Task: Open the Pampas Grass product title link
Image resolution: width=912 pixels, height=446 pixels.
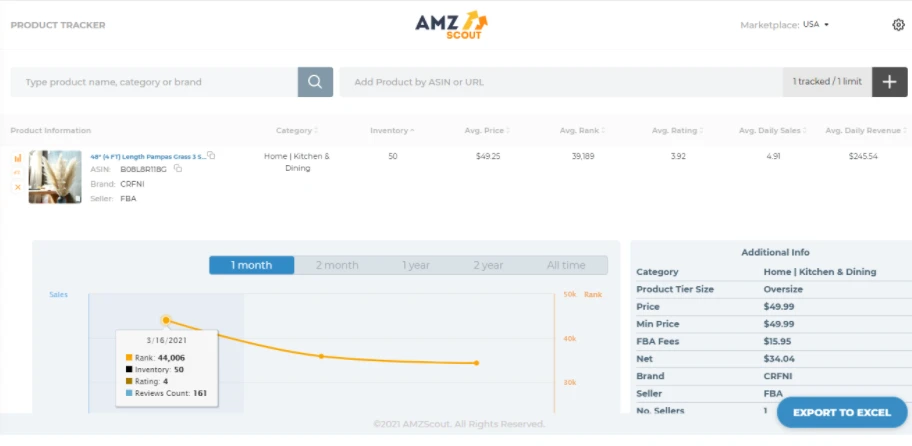Action: [x=148, y=156]
